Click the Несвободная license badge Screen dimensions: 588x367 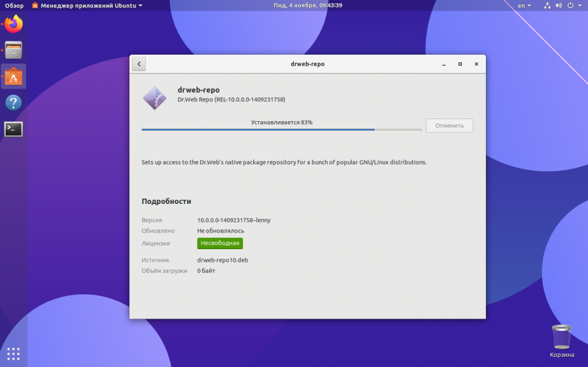[x=220, y=243]
